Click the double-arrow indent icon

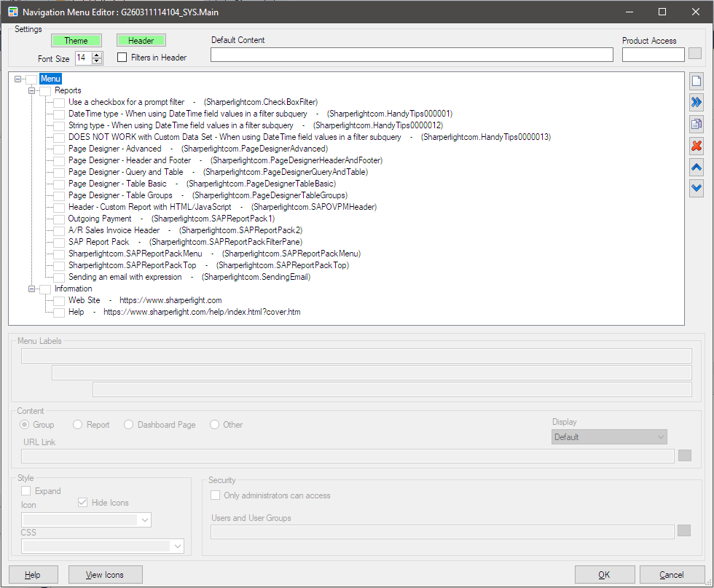click(x=697, y=103)
